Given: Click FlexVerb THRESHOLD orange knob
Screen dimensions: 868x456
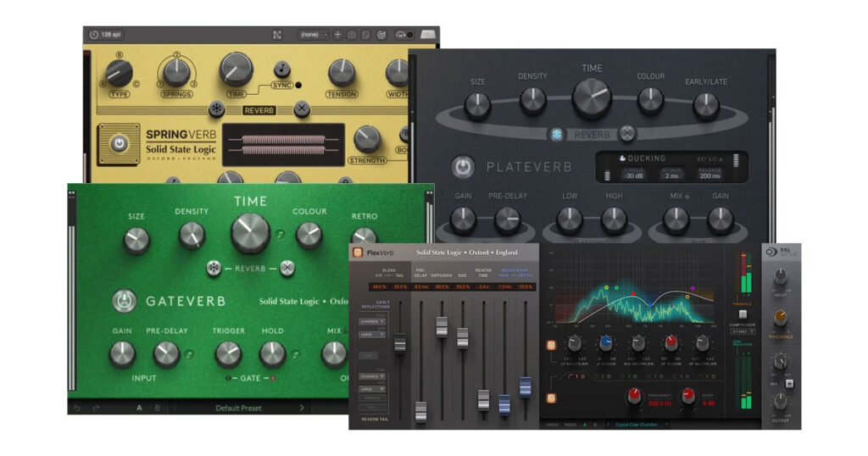Looking at the screenshot, I should tap(780, 317).
